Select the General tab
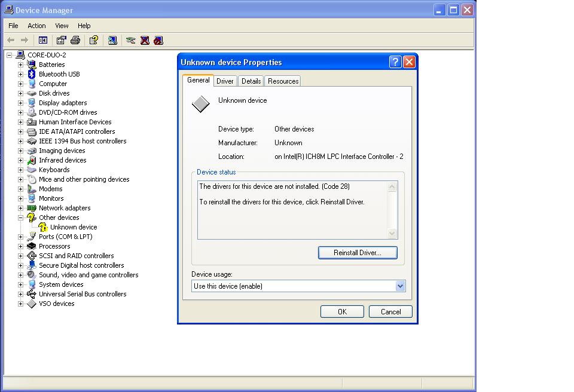 [x=199, y=80]
